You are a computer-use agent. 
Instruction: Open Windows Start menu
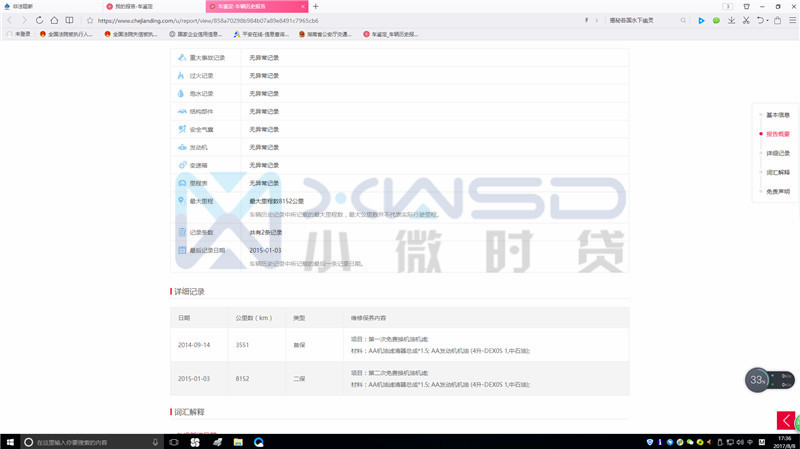(x=8, y=441)
